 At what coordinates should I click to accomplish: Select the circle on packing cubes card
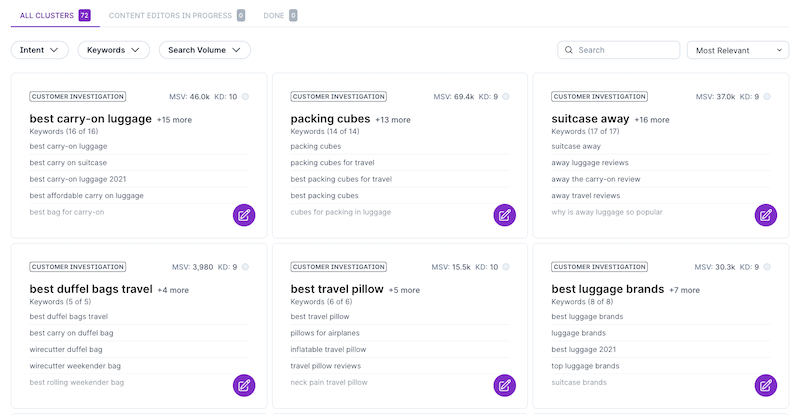click(x=506, y=96)
